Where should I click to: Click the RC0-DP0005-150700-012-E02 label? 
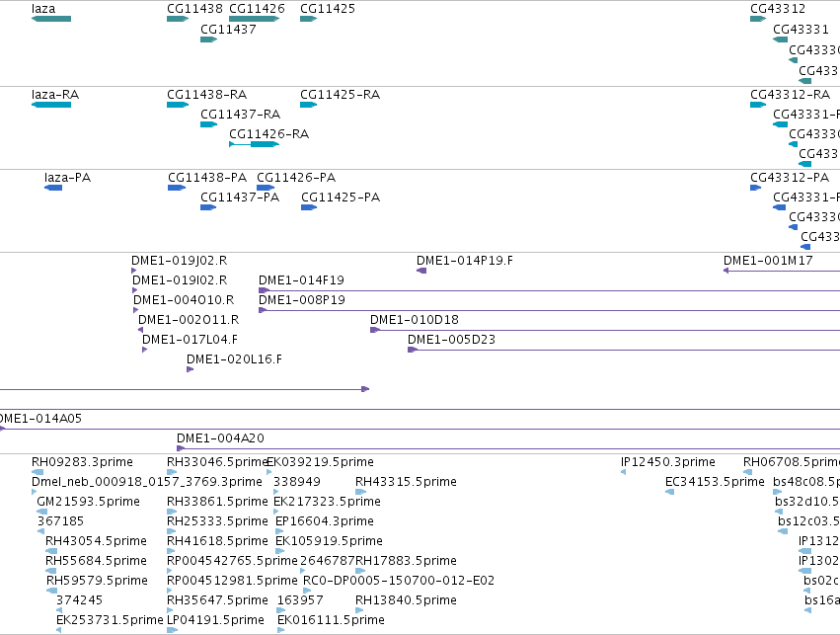(x=399, y=582)
